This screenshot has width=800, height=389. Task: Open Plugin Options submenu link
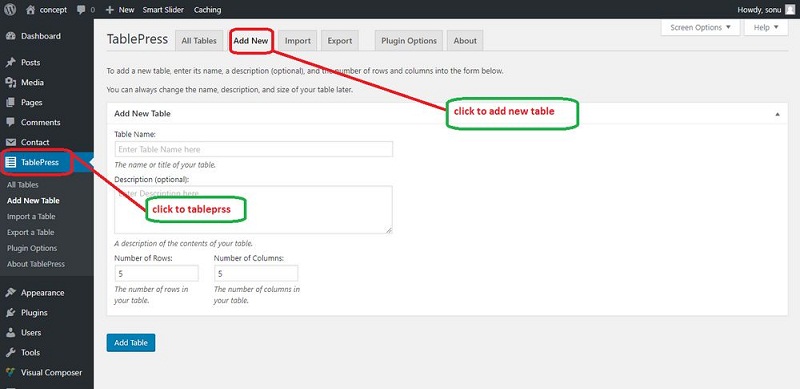32,248
